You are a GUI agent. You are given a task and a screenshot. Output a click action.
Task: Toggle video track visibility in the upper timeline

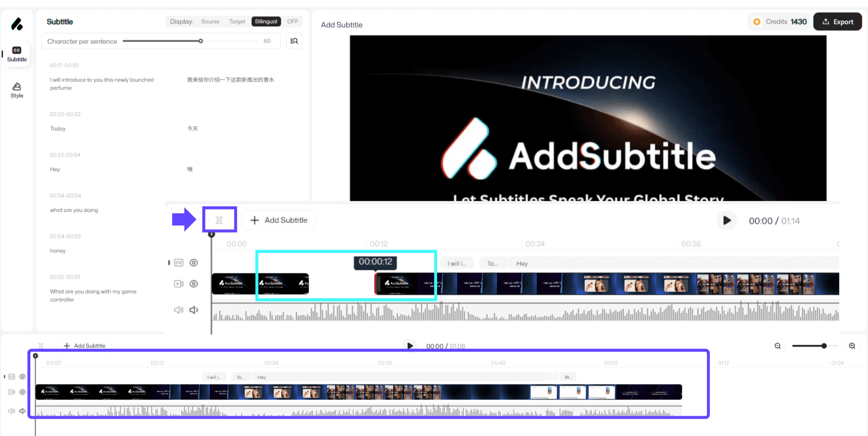point(194,284)
